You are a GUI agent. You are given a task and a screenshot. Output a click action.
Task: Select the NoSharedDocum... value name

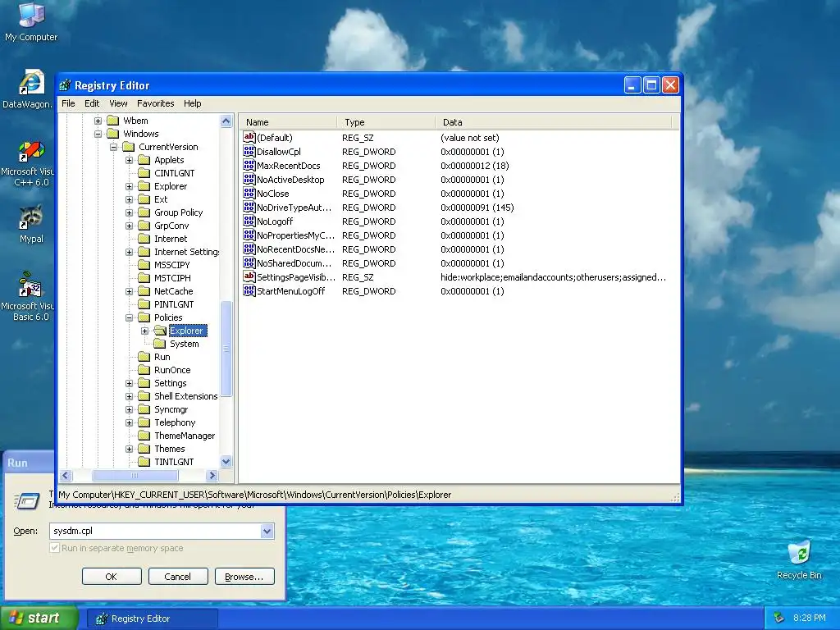294,263
